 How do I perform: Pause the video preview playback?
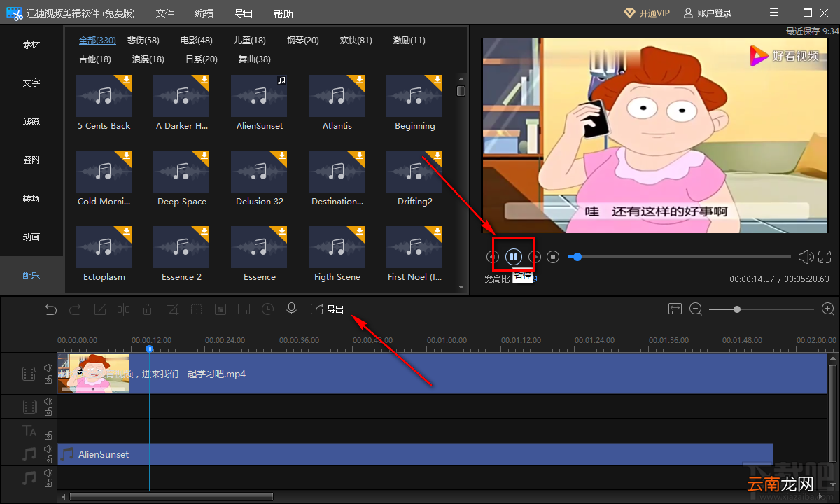[513, 257]
